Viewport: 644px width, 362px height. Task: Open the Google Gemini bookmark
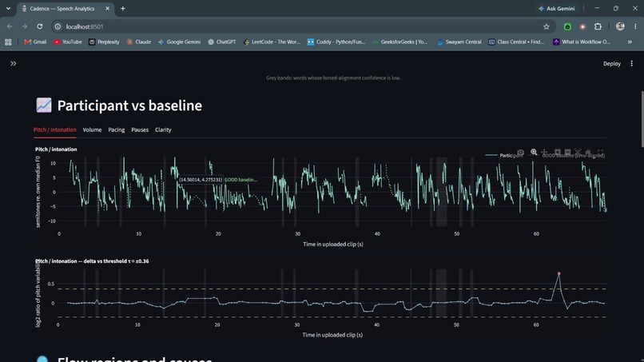click(x=179, y=42)
